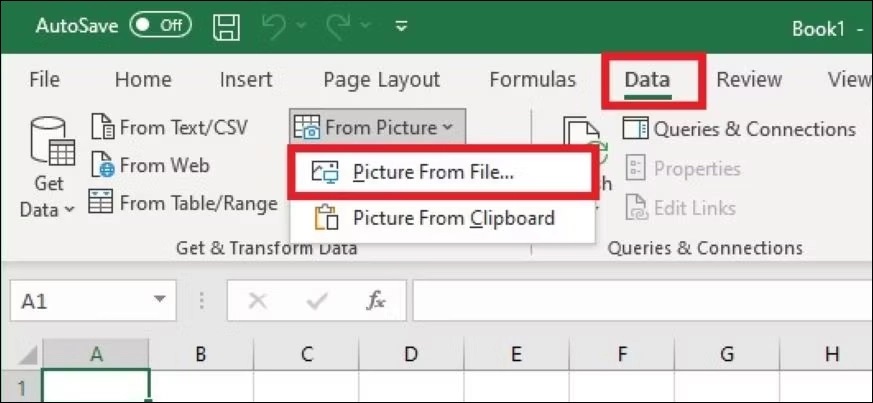Click the Insert Function fx icon
This screenshot has height=403, width=873.
(376, 300)
